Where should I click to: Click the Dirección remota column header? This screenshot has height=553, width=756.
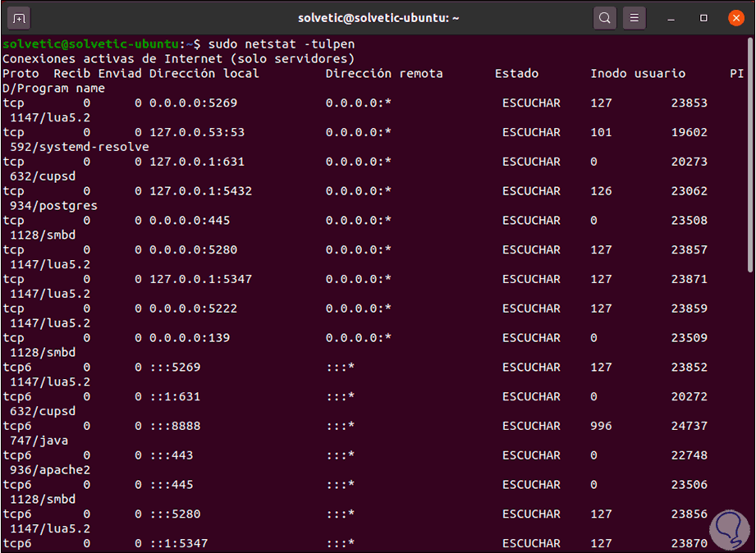[384, 74]
